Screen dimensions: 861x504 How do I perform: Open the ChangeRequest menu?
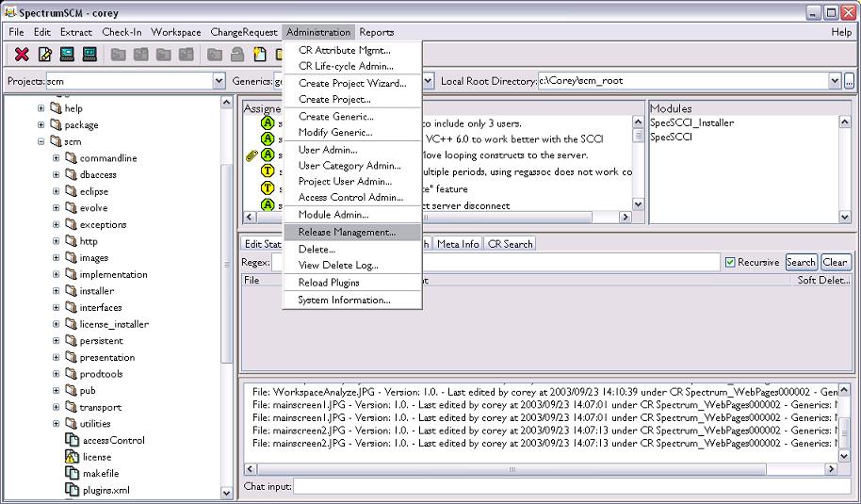coord(244,32)
